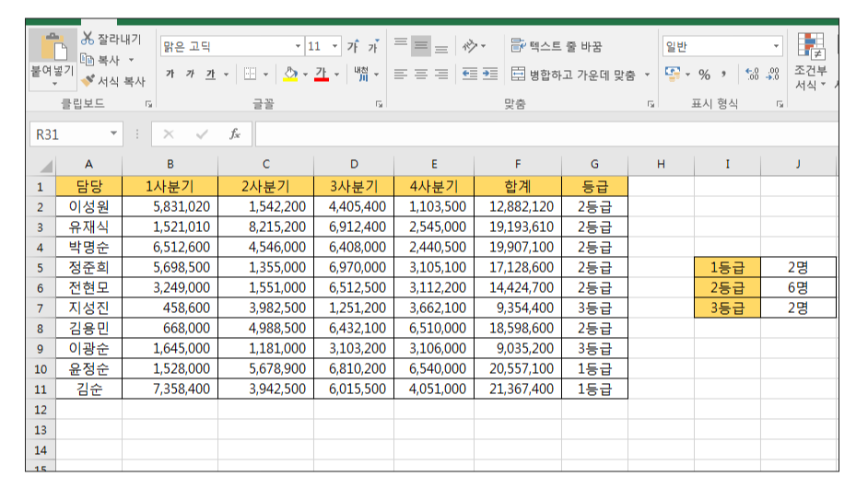Click the Select All corner triangle

pos(46,166)
